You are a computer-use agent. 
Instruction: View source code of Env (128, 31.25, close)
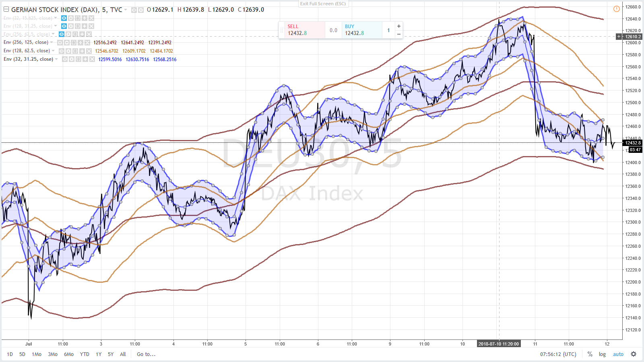pos(78,26)
